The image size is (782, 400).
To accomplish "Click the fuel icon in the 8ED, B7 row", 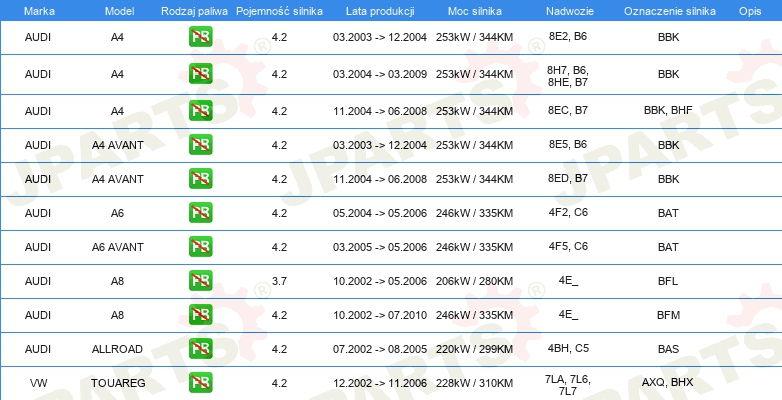I will 200,179.
